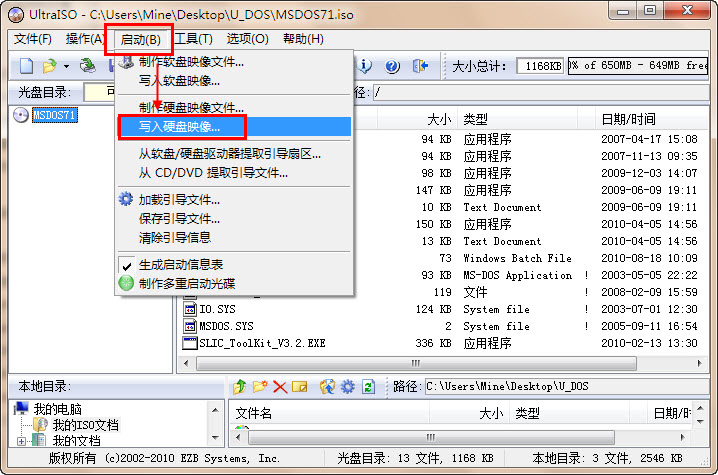The height and width of the screenshot is (475, 718).
Task: Choose 从软盘/硬盘驱动器提取引导扇区... entry
Action: tap(234, 153)
